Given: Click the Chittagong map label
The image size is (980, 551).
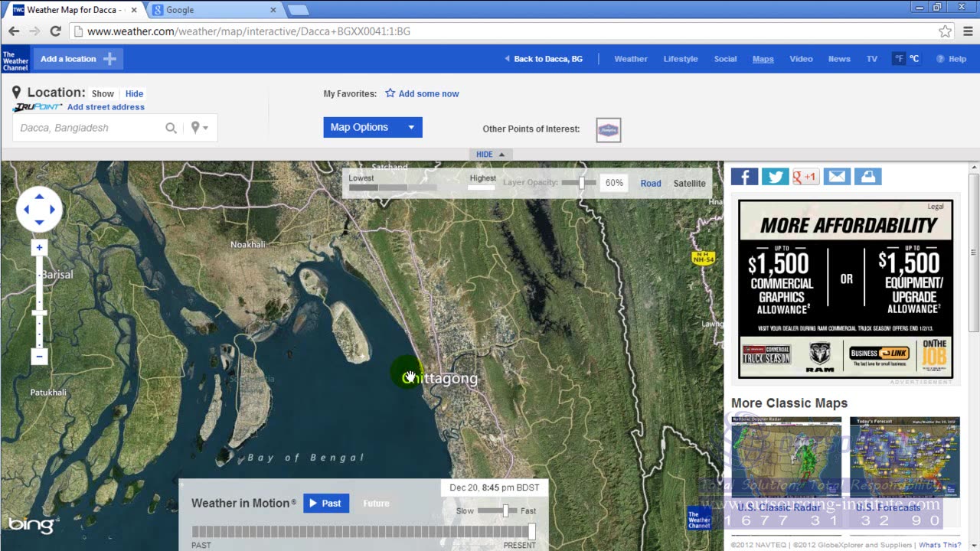Looking at the screenshot, I should click(439, 378).
